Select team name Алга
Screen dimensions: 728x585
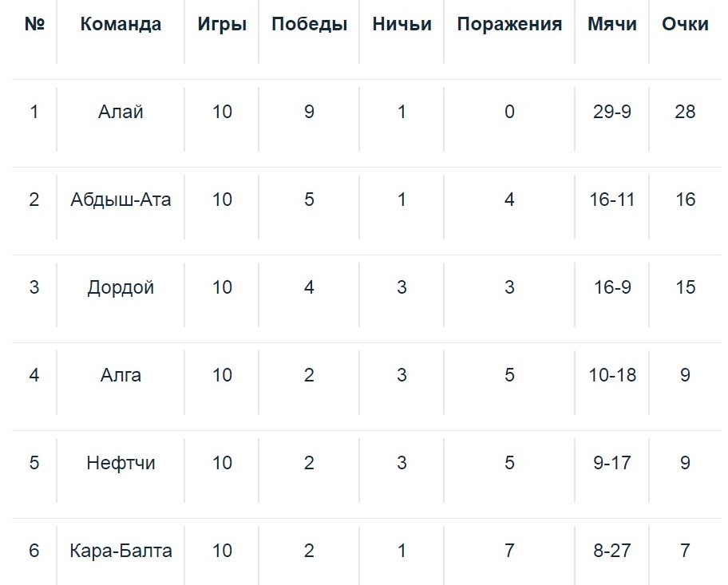121,375
